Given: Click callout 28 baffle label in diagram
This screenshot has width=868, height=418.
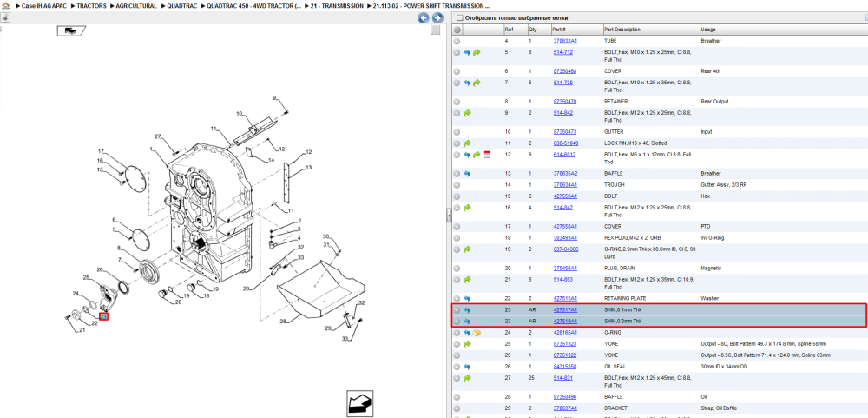Looking at the screenshot, I should [x=283, y=322].
